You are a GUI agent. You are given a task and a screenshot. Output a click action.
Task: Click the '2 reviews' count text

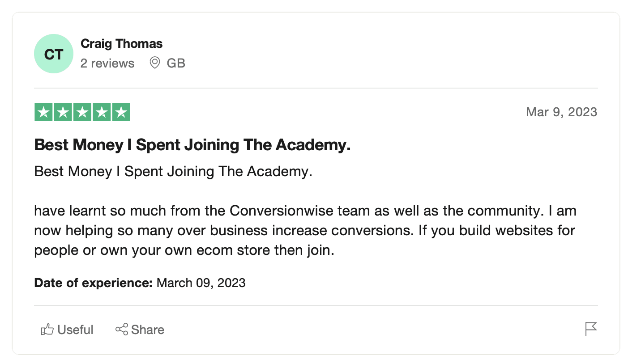point(107,63)
